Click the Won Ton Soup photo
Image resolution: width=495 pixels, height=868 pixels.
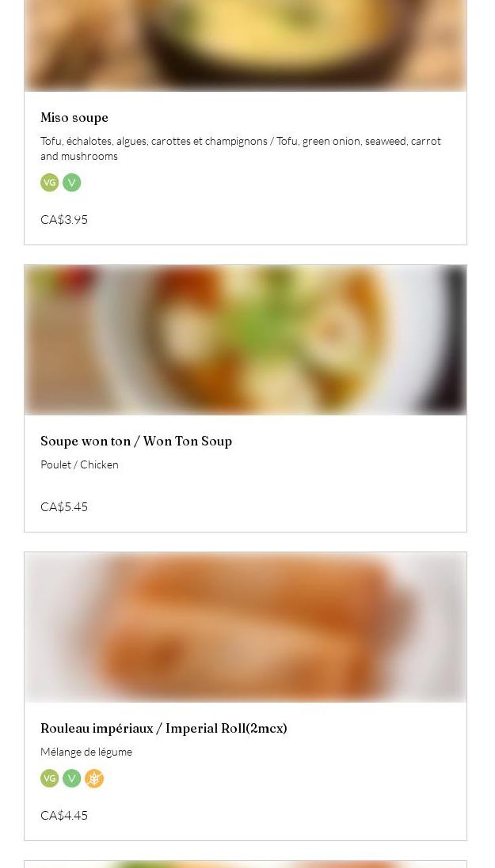246,340
